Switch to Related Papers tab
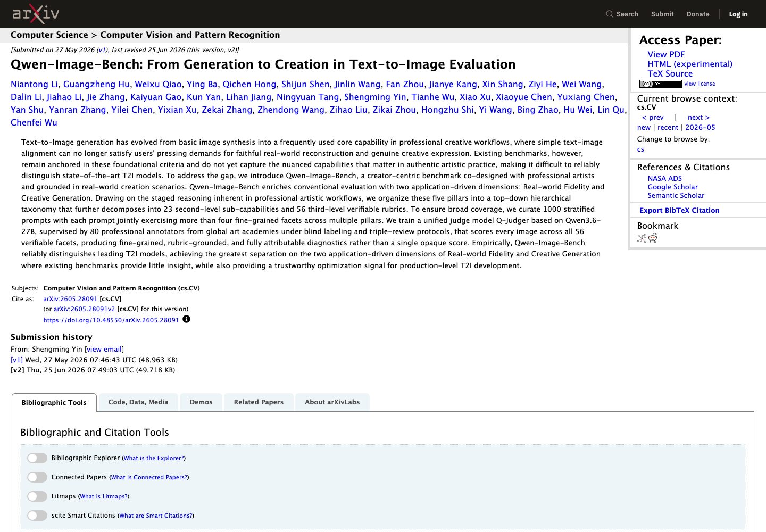The width and height of the screenshot is (766, 532). [x=259, y=402]
